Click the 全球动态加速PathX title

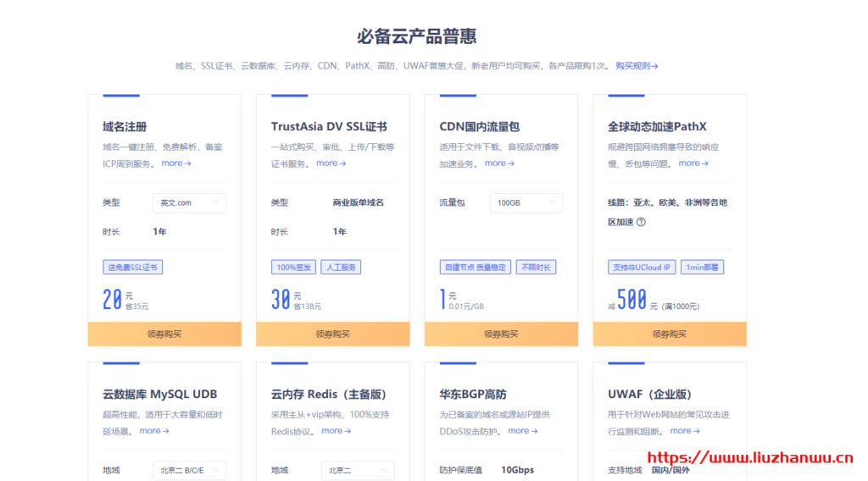(x=657, y=127)
